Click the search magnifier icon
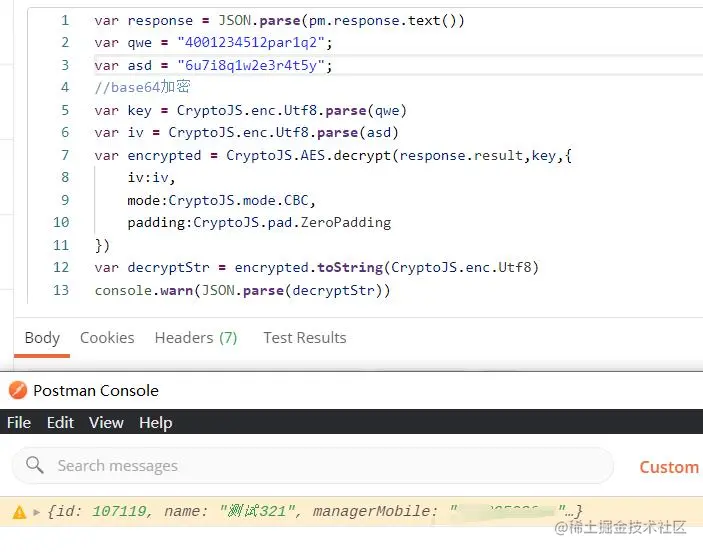The height and width of the screenshot is (552, 703). click(x=35, y=465)
